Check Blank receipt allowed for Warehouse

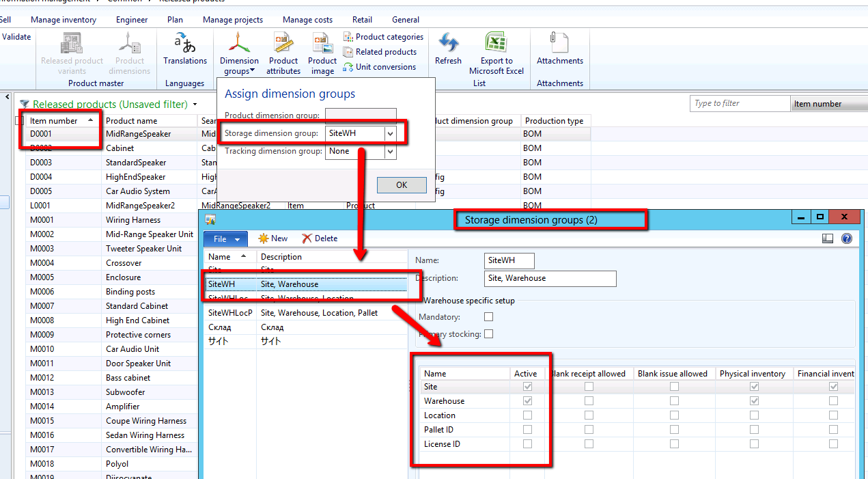coord(589,401)
